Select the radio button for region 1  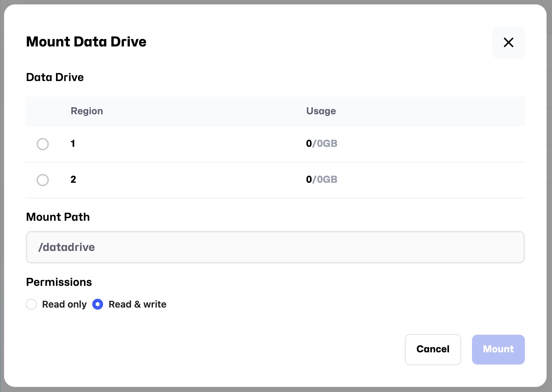[43, 144]
